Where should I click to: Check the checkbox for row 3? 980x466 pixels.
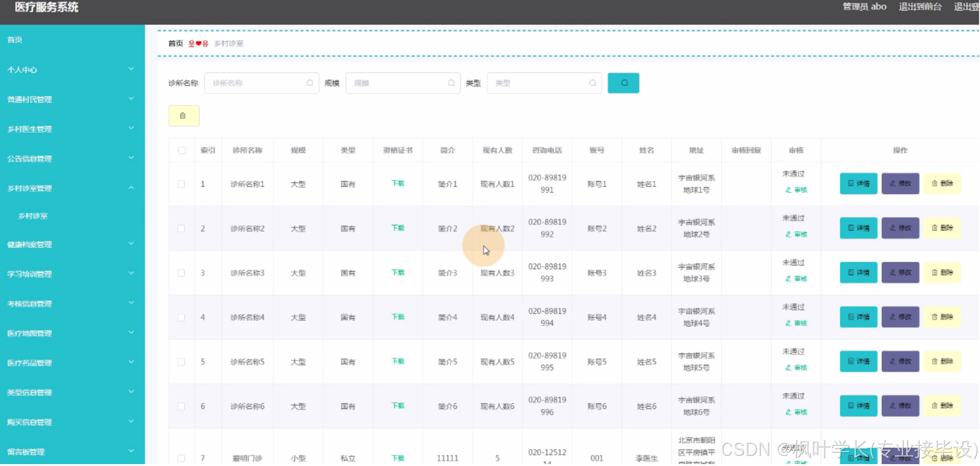coord(181,273)
